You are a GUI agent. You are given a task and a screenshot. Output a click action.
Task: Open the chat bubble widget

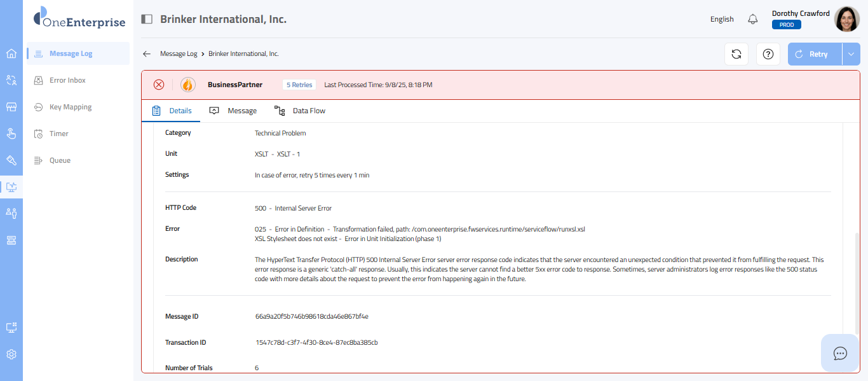click(840, 353)
